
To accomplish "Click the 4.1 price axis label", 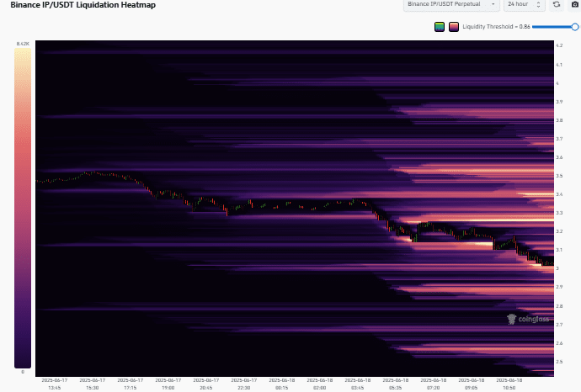I will point(559,65).
